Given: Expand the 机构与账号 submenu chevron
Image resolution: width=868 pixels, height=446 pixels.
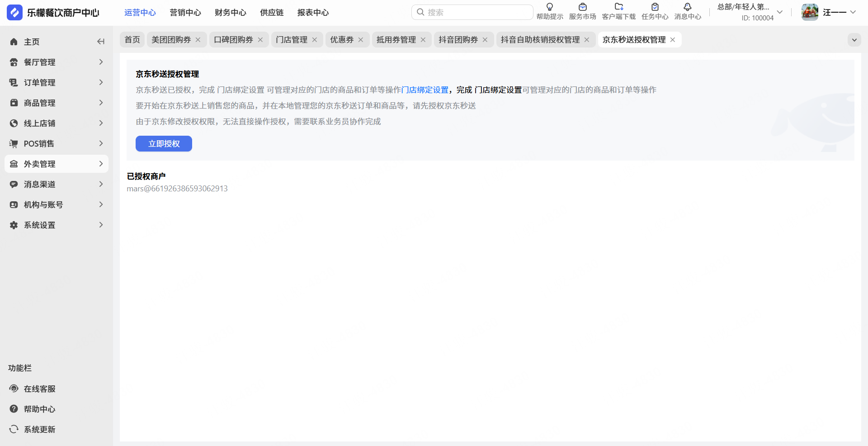Looking at the screenshot, I should [x=101, y=204].
